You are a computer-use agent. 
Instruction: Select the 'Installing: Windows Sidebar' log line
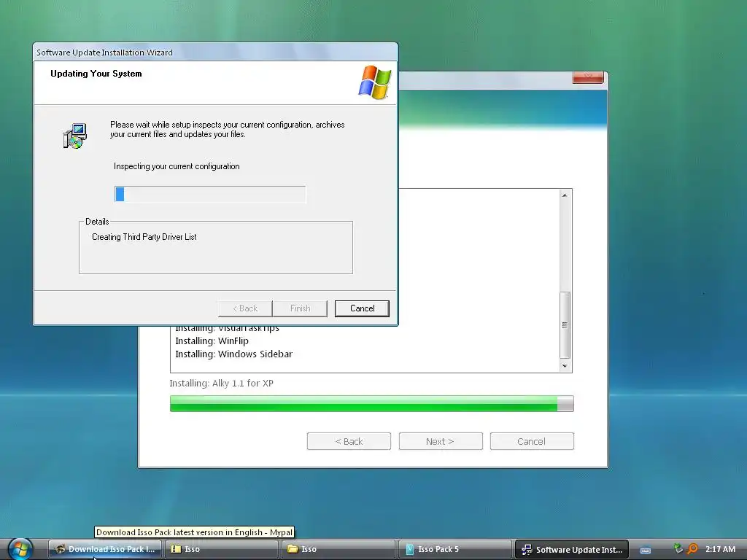(233, 354)
